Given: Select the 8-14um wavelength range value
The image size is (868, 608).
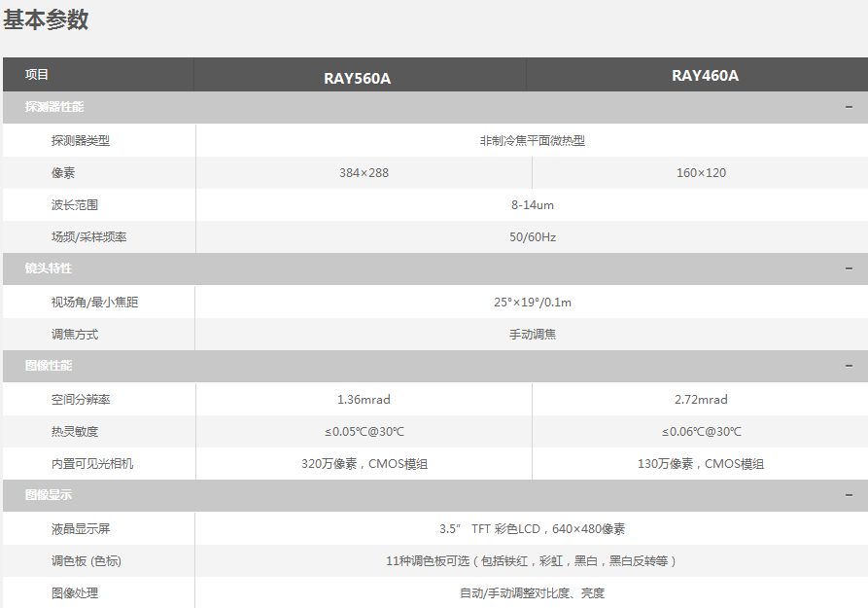Looking at the screenshot, I should 532,205.
